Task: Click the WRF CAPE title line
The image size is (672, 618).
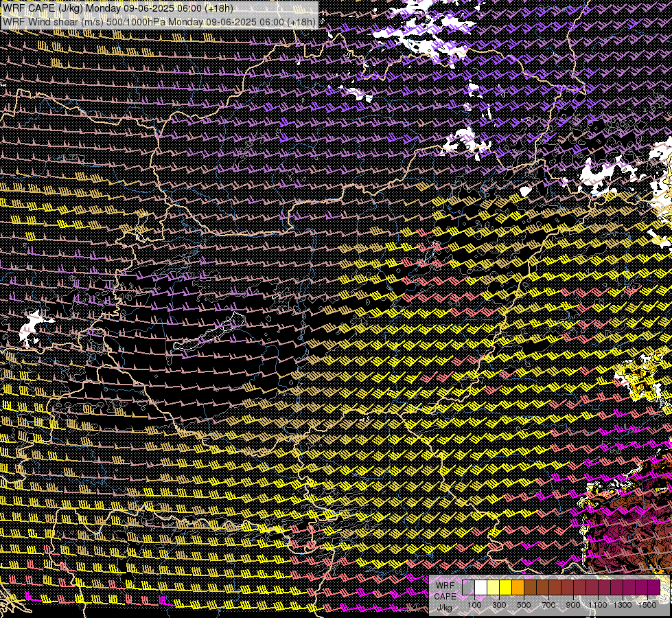Action: click(x=118, y=8)
